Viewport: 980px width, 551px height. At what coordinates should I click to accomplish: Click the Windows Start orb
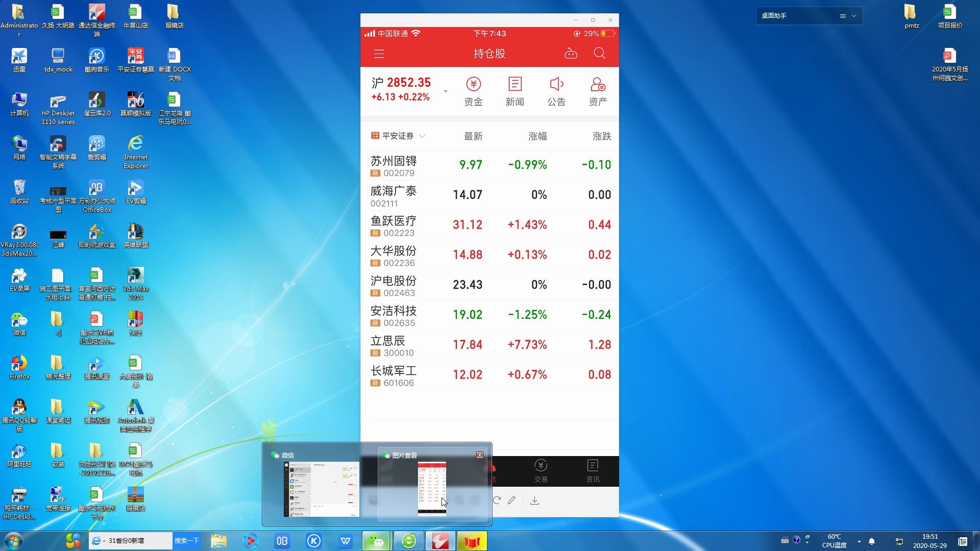[14, 541]
